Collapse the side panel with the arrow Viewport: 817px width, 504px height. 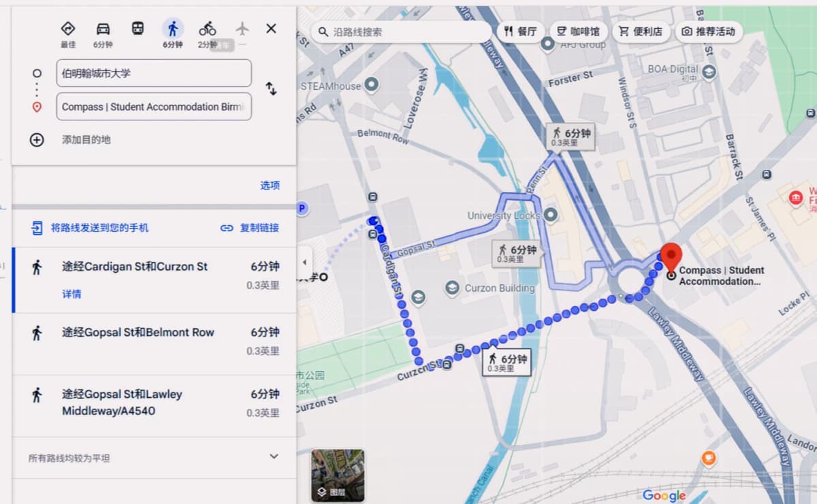point(304,263)
